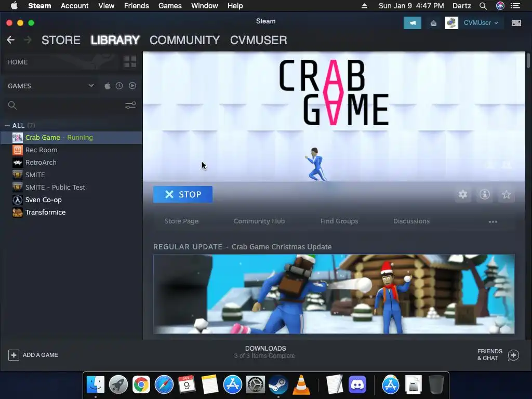Open Spotlight search in menu bar
Screen dimensions: 532x399
483,6
